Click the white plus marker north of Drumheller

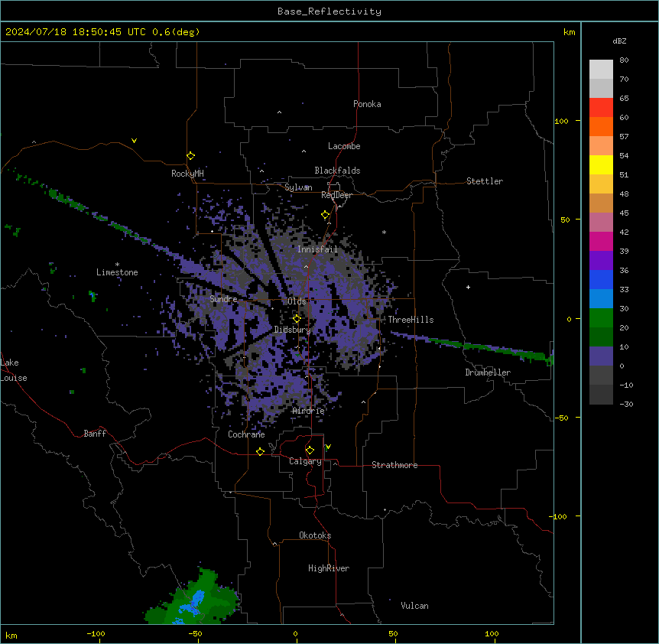click(468, 287)
